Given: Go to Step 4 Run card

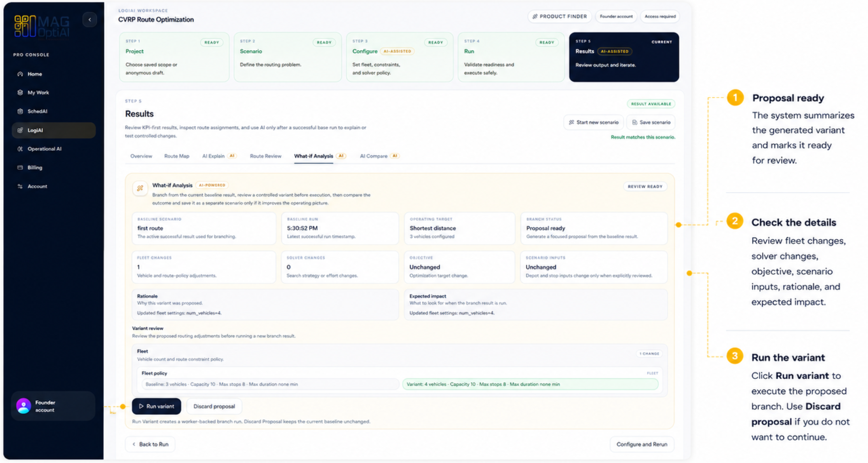Looking at the screenshot, I should pos(511,57).
